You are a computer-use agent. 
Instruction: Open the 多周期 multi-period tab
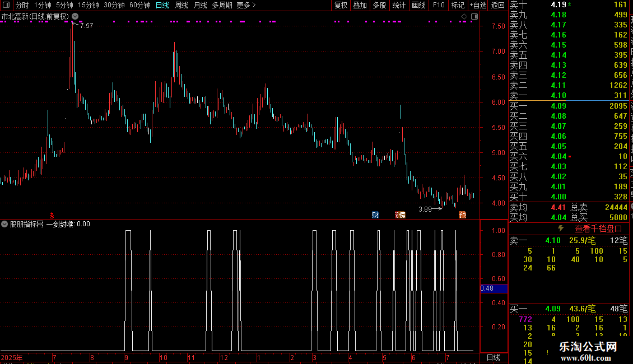click(222, 5)
